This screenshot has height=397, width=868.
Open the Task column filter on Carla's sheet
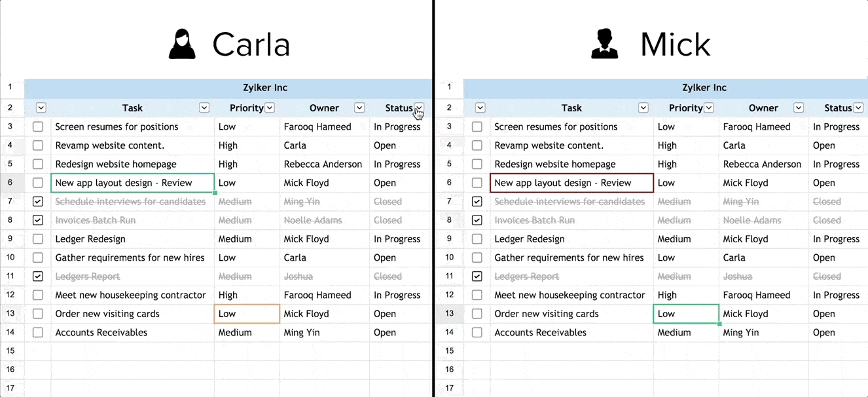[204, 107]
